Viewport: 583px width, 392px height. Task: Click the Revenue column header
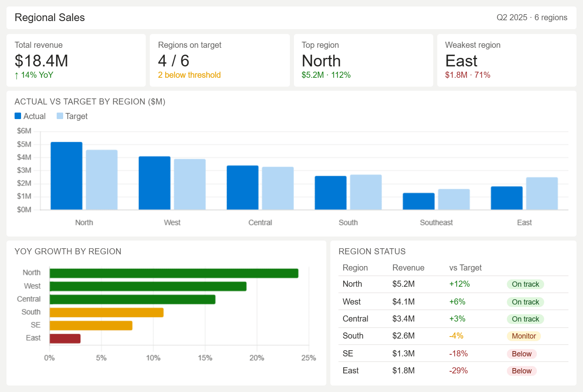[408, 268]
